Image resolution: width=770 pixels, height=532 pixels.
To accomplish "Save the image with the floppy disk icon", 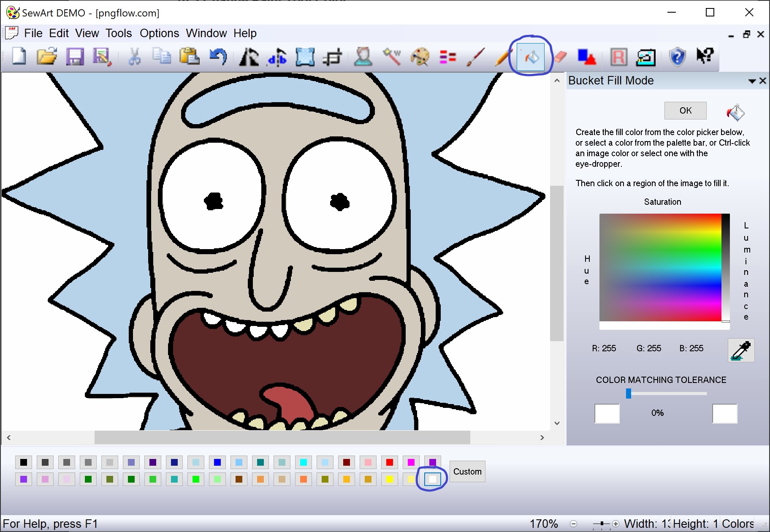I will point(75,57).
